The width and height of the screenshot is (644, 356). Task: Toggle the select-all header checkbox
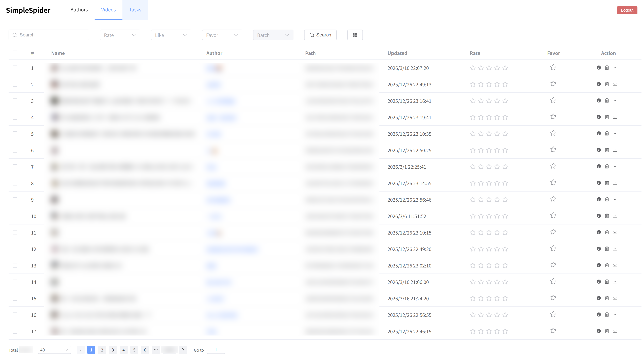tap(15, 53)
